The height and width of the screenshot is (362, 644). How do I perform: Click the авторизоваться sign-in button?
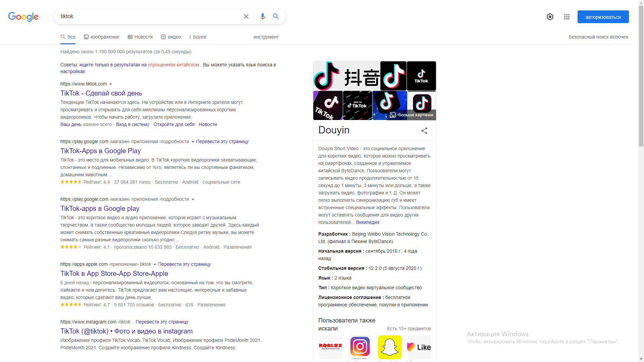603,17
